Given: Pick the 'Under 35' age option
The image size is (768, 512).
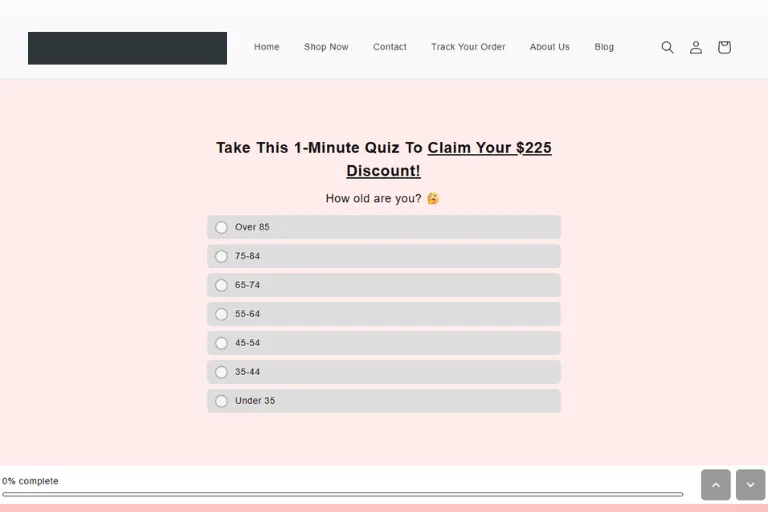Looking at the screenshot, I should click(384, 401).
